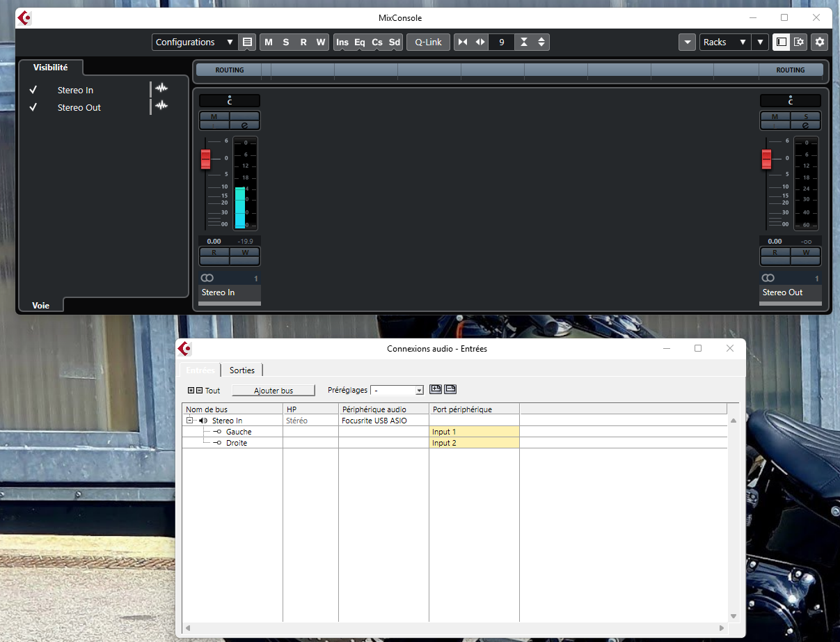The height and width of the screenshot is (642, 840).
Task: Click the remove preset icon next to Préréglages
Action: tap(450, 389)
